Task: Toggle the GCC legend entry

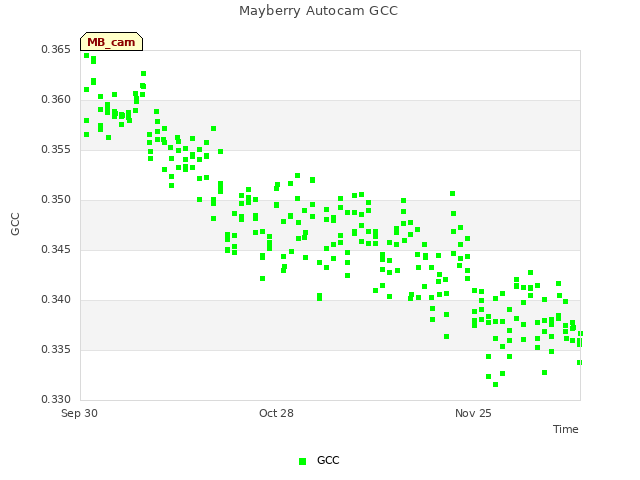Action: coord(319,460)
